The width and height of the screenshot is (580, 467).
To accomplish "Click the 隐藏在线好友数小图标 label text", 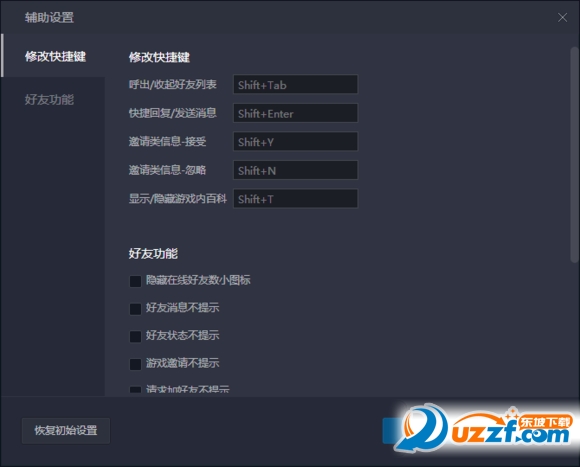I will pos(198,280).
